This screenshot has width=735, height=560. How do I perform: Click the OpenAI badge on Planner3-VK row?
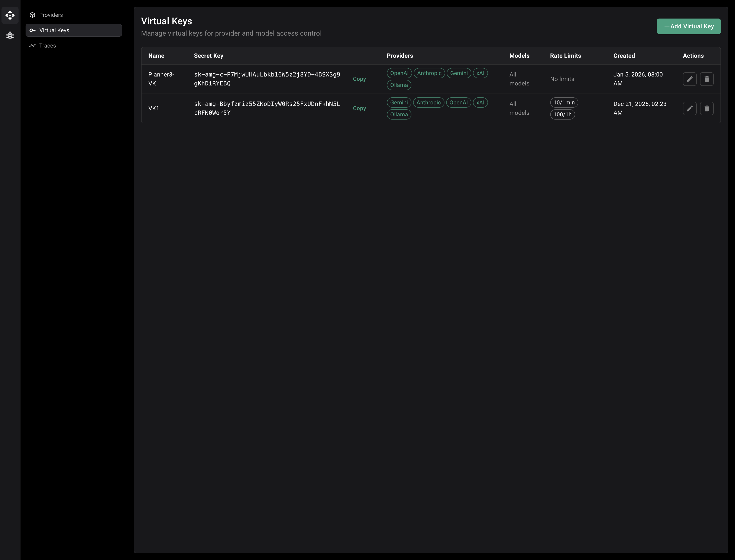(x=399, y=73)
